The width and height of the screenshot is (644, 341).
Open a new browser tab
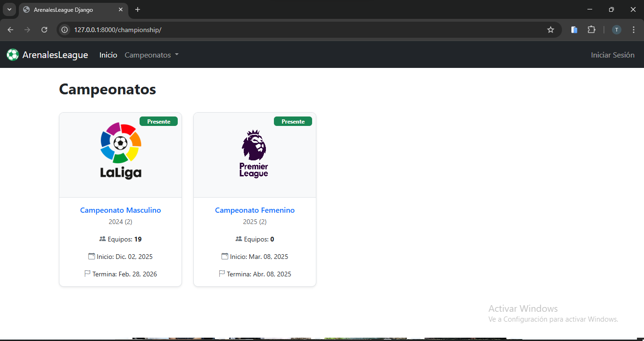click(138, 9)
